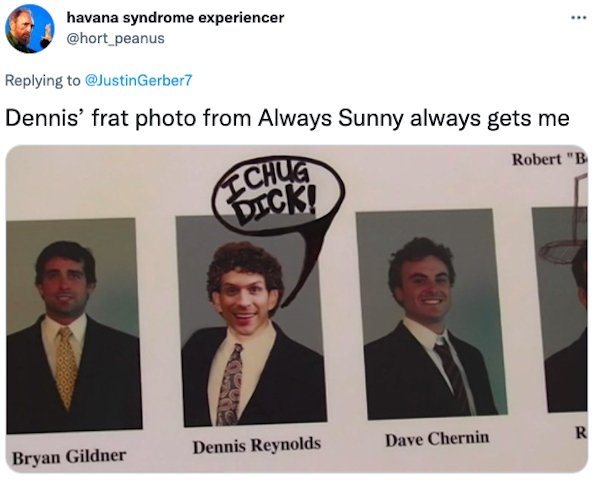Open the @JustinGerber7 mention link
The width and height of the screenshot is (600, 484).
click(x=148, y=78)
